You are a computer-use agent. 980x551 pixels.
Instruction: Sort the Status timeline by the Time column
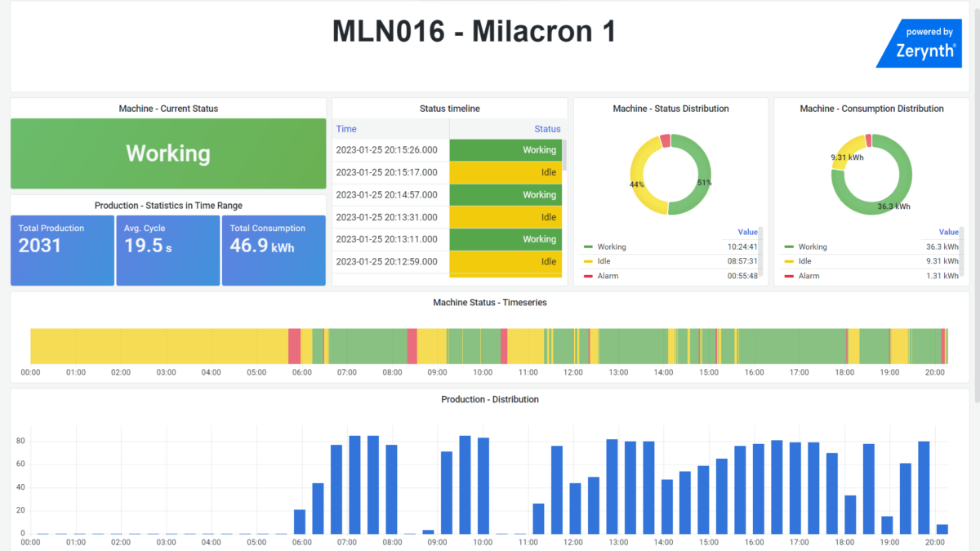pos(346,129)
